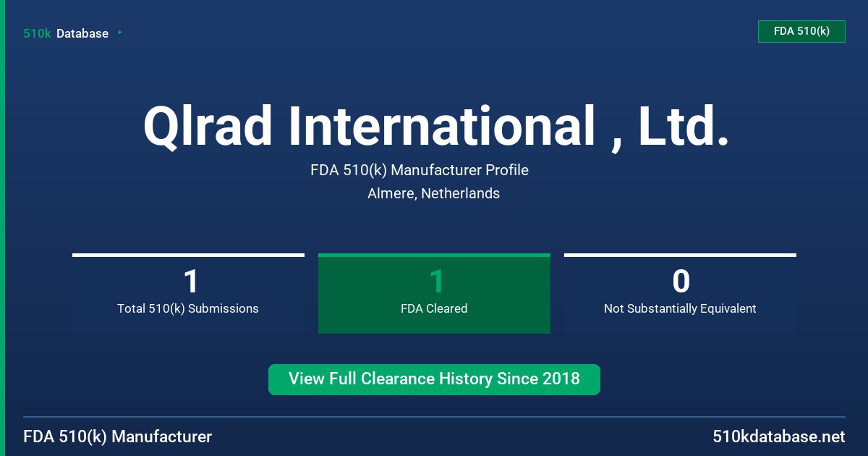The width and height of the screenshot is (868, 456).
Task: Click the FDA 510(k) Manufacturer Profile subtitle
Action: (x=420, y=170)
